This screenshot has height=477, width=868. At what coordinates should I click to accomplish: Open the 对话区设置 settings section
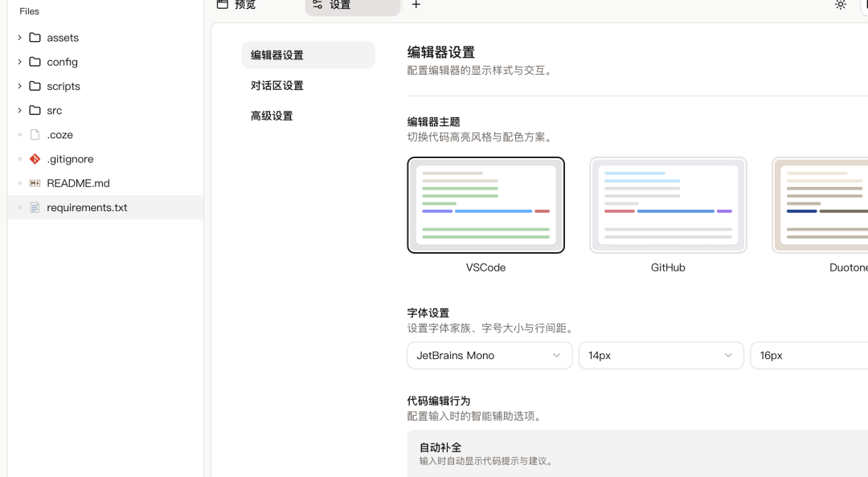coord(277,86)
